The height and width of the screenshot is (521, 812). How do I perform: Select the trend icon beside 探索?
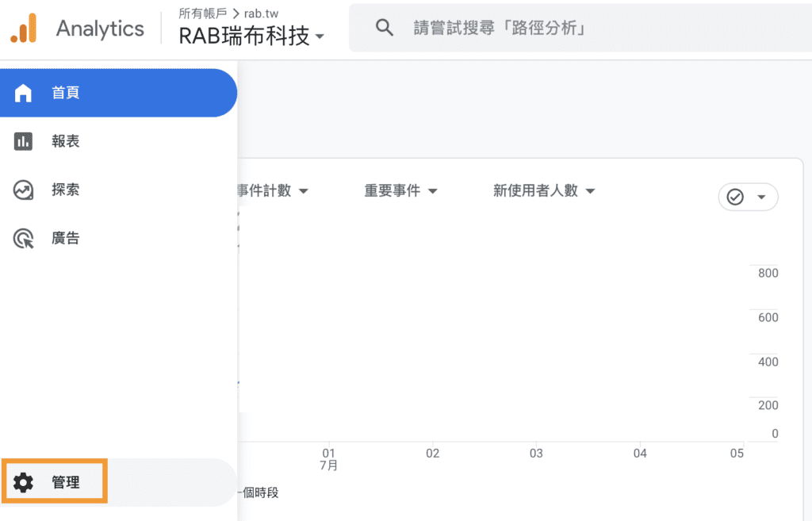pyautogui.click(x=24, y=190)
